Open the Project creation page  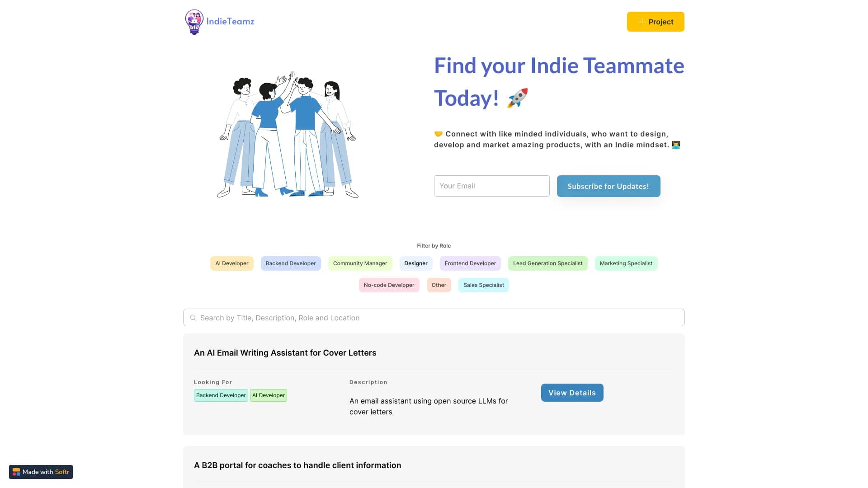pyautogui.click(x=655, y=22)
